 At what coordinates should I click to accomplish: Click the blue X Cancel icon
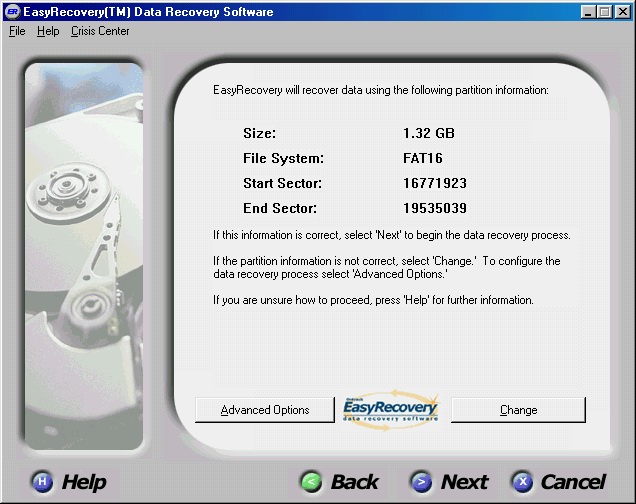point(522,482)
